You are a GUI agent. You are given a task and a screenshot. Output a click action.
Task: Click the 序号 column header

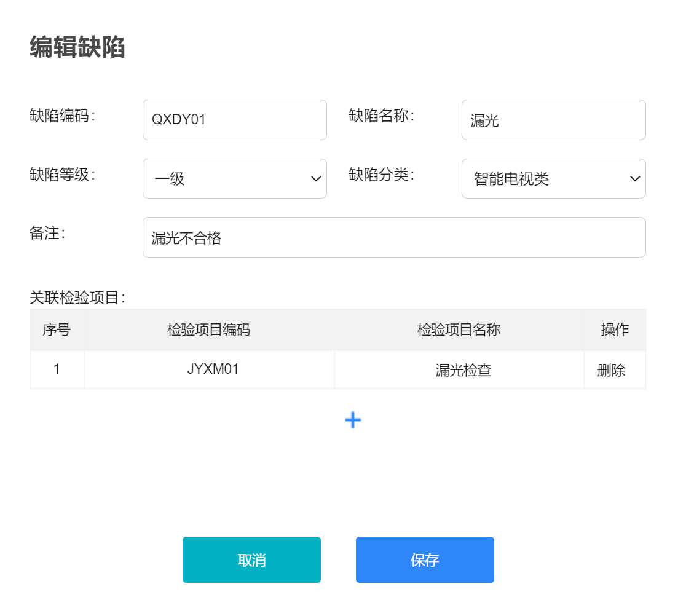57,330
